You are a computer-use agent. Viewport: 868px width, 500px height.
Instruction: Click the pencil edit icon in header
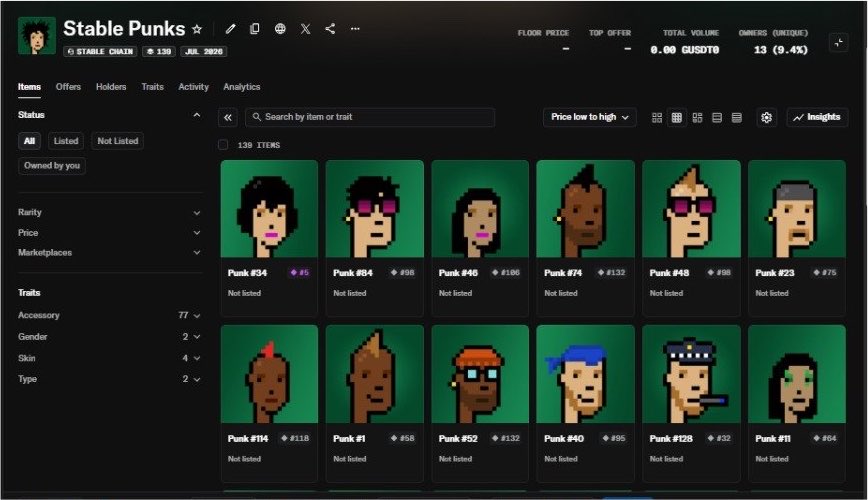pyautogui.click(x=230, y=29)
